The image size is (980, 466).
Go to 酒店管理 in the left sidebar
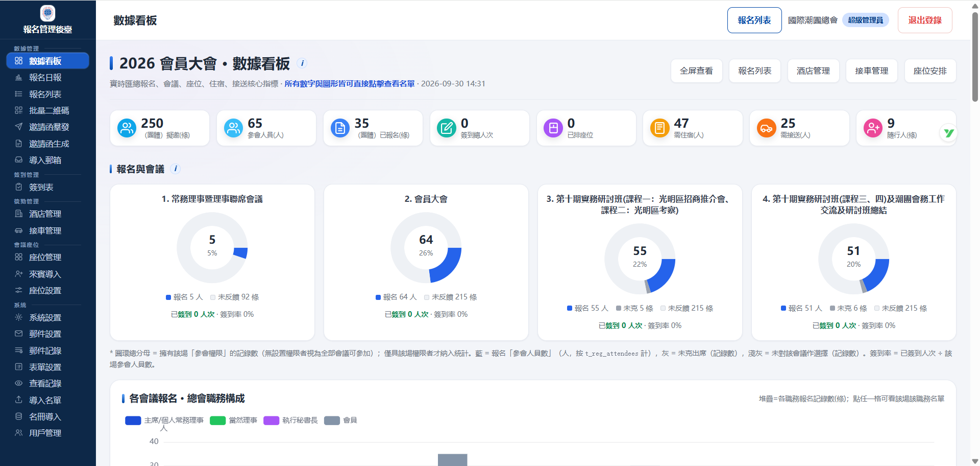coord(47,214)
